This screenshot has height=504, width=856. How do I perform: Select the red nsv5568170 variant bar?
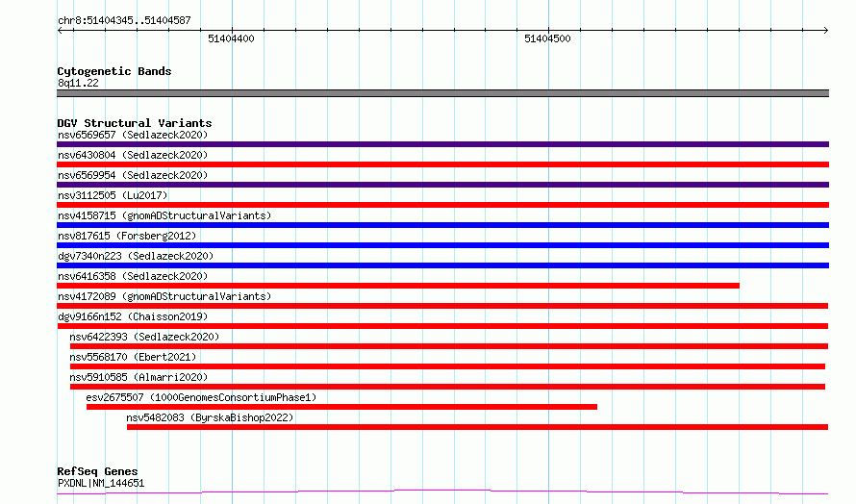447,366
